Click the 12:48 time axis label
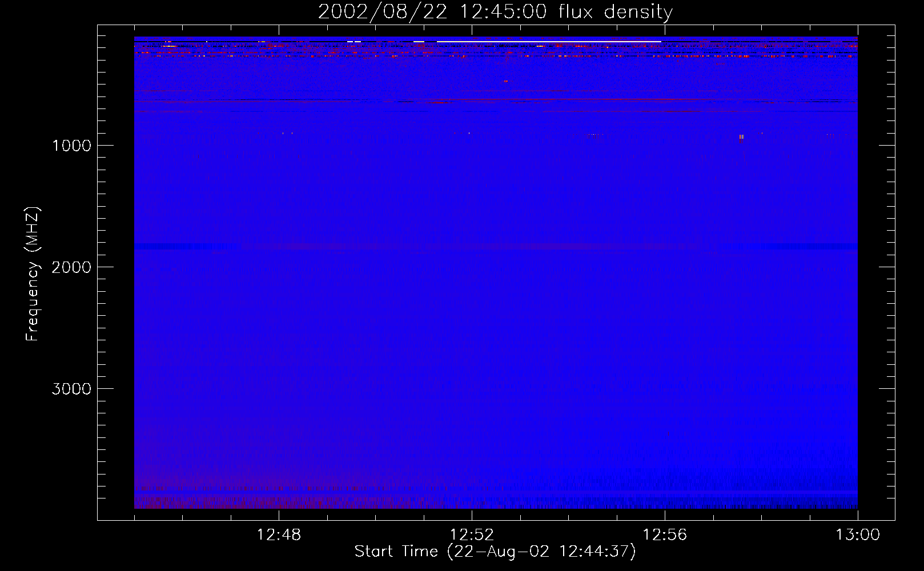This screenshot has width=924, height=571. pyautogui.click(x=279, y=535)
